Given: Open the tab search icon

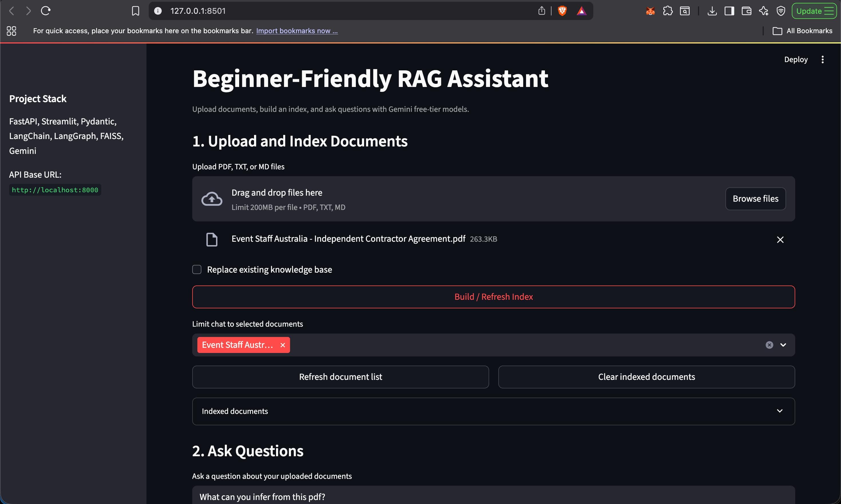Looking at the screenshot, I should click(685, 11).
